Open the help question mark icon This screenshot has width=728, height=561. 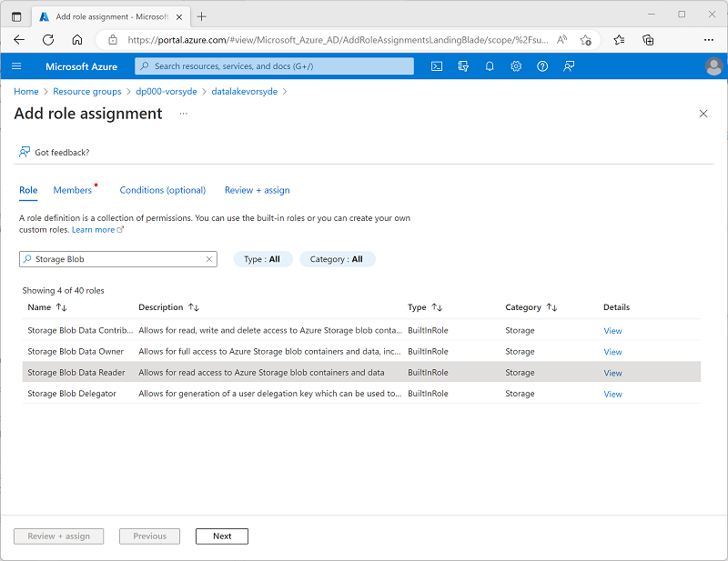542,66
